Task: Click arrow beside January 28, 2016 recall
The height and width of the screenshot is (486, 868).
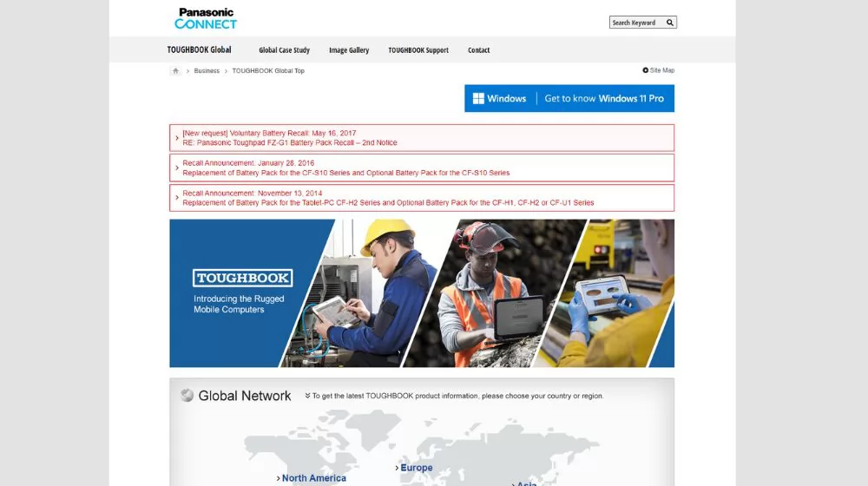Action: [176, 167]
